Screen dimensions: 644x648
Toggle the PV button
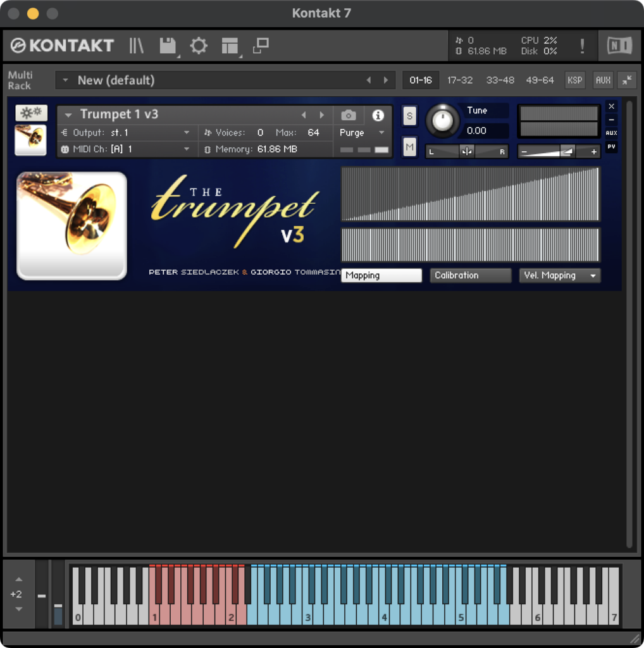(611, 146)
